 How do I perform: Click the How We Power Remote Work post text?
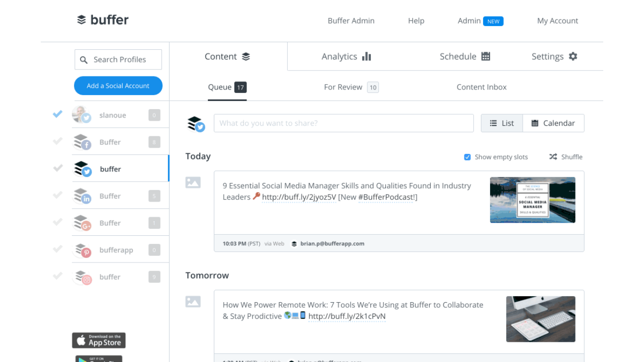[x=353, y=310]
